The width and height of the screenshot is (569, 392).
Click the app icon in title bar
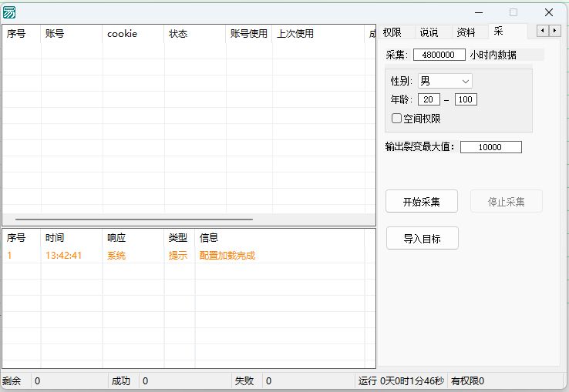coord(9,12)
